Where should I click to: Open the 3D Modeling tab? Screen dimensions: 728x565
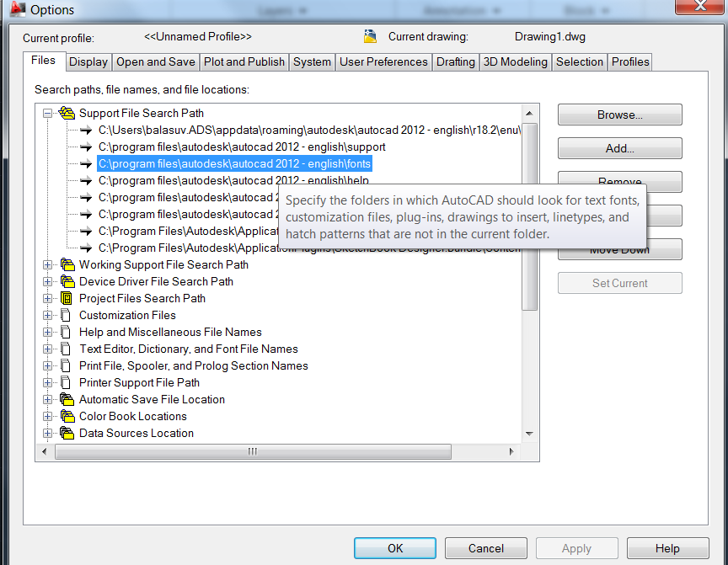coord(516,62)
